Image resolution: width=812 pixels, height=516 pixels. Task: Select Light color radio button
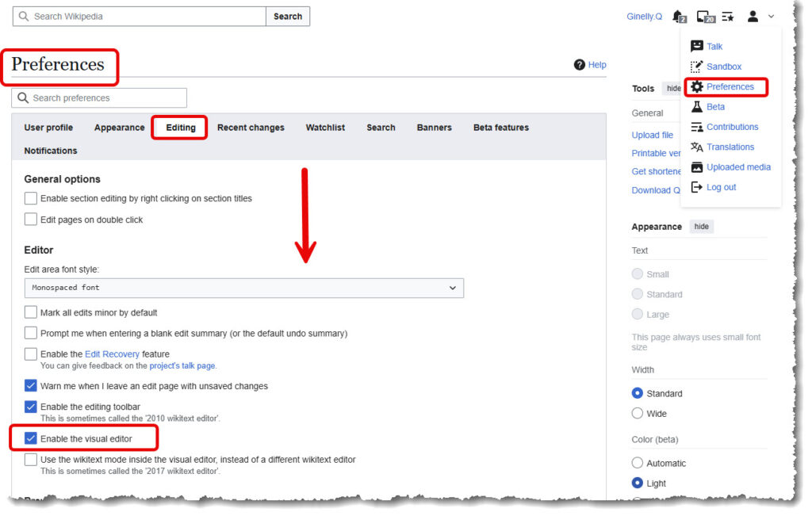[x=637, y=483]
